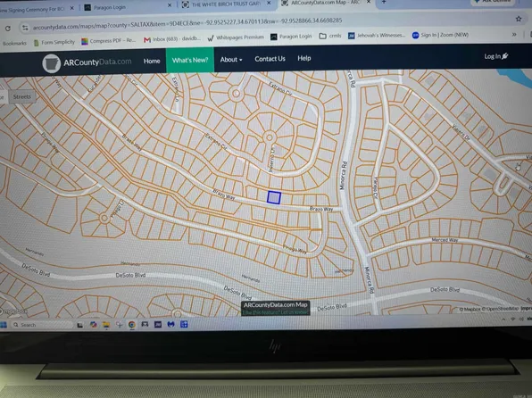Open site information icon in address bar
Screen dimensions: 532x398
[x=25, y=29]
